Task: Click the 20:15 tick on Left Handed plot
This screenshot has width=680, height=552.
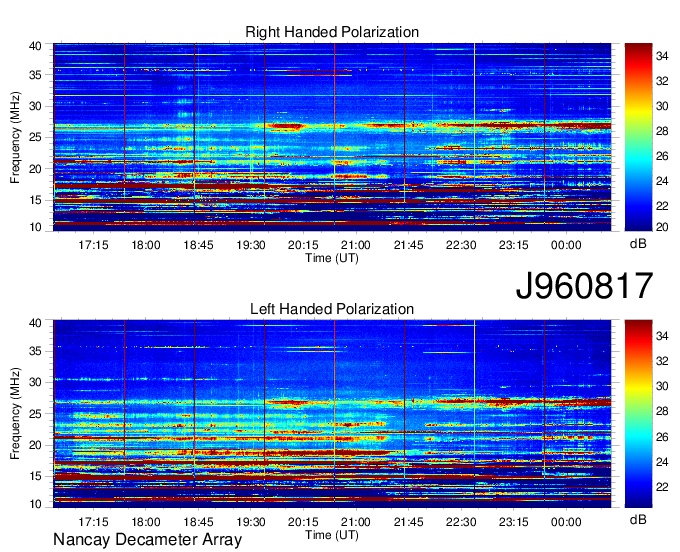Action: (303, 522)
